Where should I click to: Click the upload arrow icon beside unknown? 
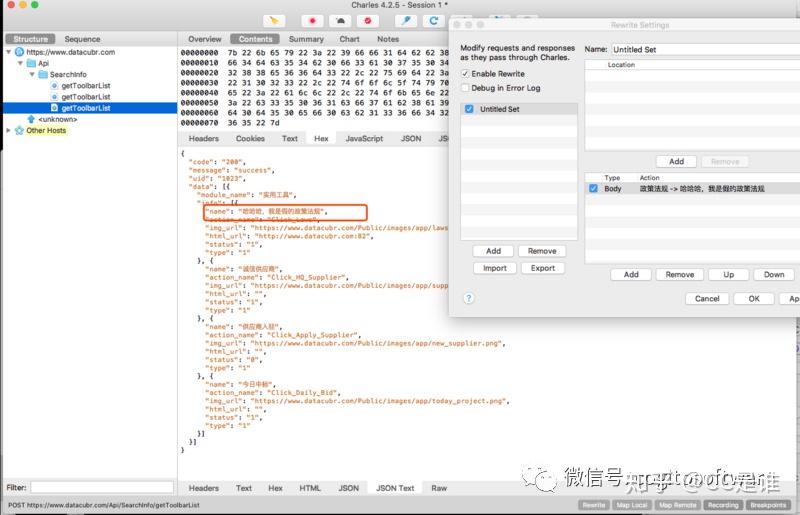click(x=31, y=119)
